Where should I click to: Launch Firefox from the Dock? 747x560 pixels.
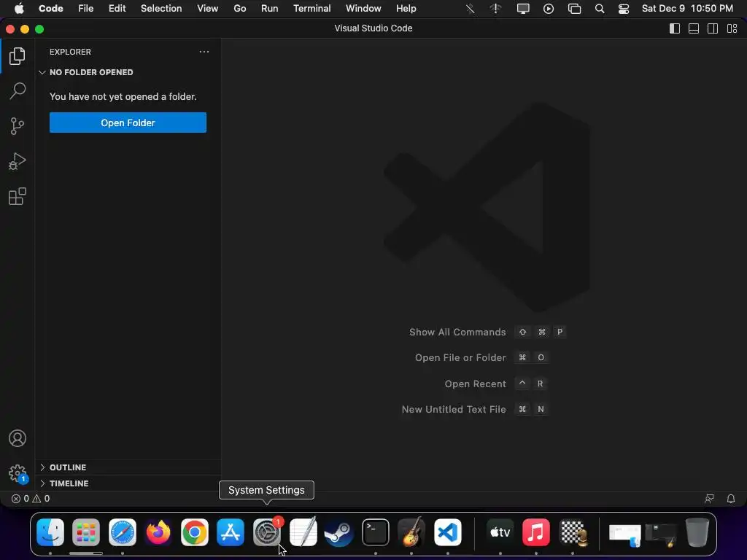[x=158, y=532]
